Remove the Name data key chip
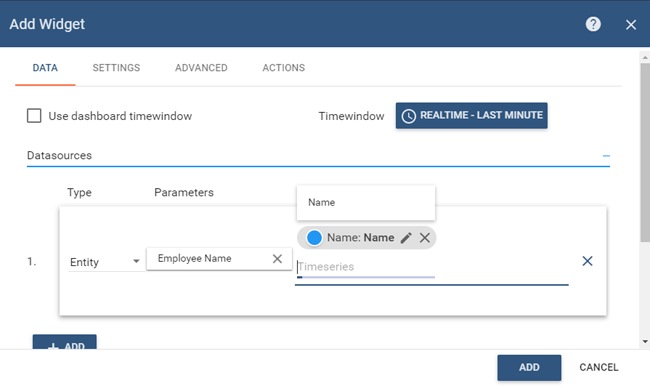 tap(424, 238)
